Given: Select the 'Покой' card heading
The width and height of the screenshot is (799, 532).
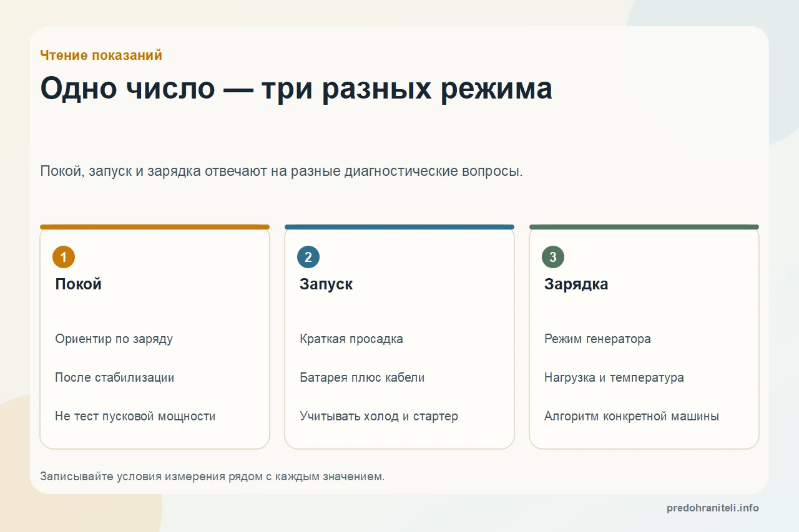Looking at the screenshot, I should tap(78, 284).
